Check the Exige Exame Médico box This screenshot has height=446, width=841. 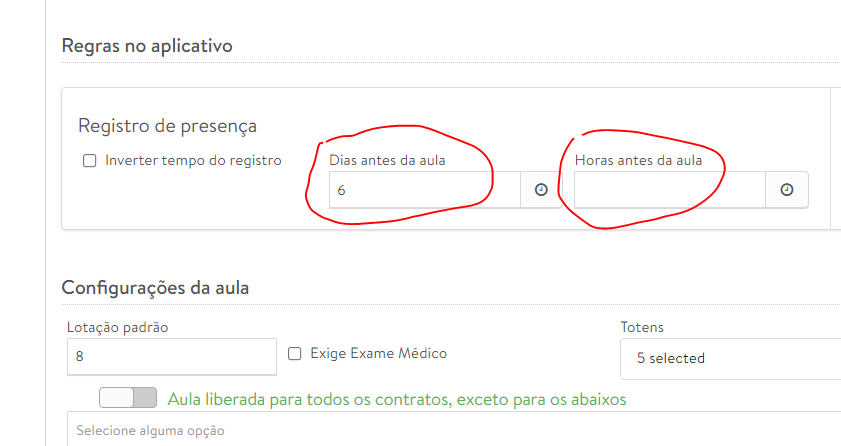coord(295,353)
